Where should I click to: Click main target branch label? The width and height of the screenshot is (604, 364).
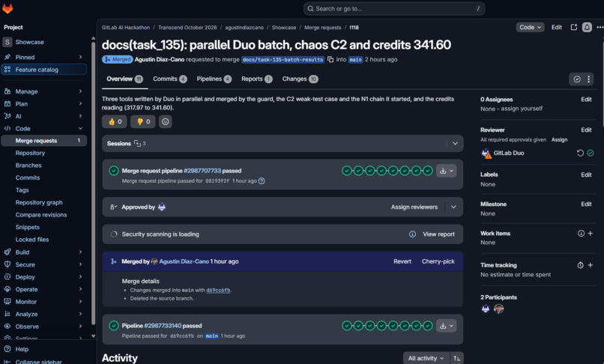click(355, 59)
